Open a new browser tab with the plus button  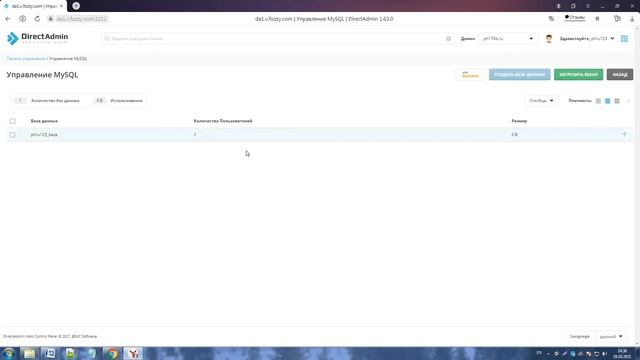point(76,6)
